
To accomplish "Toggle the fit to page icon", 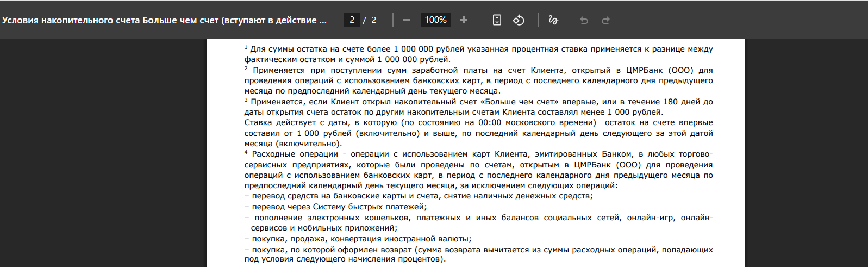I will (x=497, y=20).
